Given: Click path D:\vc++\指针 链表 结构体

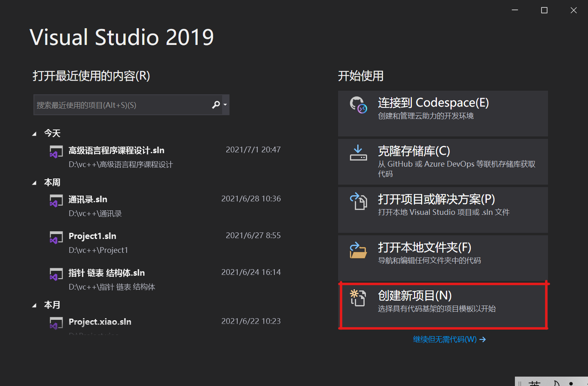Looking at the screenshot, I should [x=112, y=287].
